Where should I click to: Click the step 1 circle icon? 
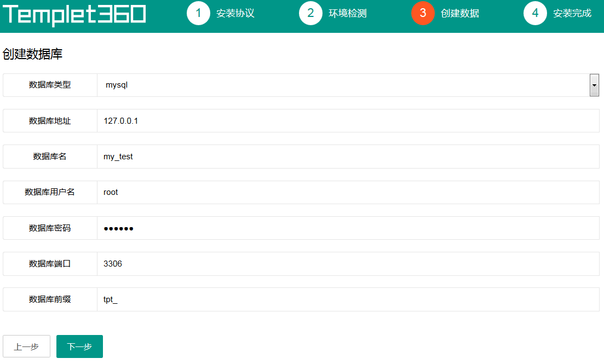click(x=198, y=14)
